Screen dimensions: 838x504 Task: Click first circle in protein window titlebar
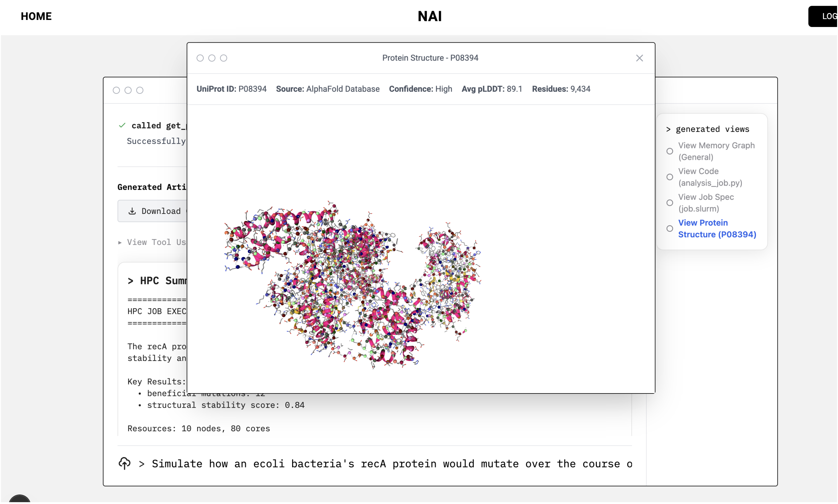tap(200, 58)
